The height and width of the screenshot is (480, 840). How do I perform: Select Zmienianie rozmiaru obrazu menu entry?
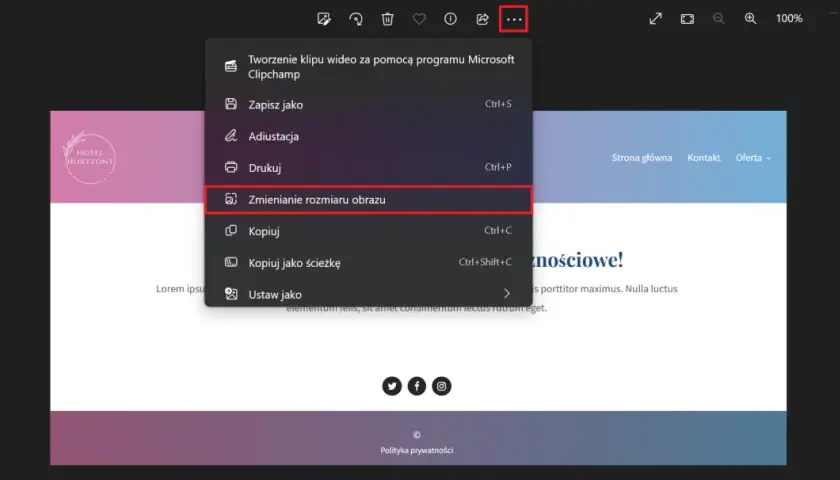(369, 199)
